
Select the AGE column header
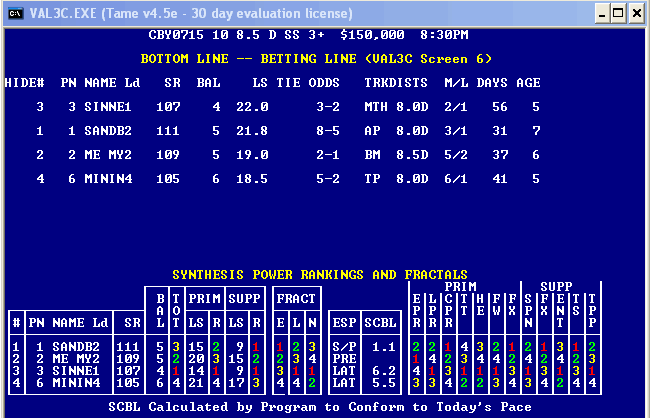pyautogui.click(x=529, y=83)
